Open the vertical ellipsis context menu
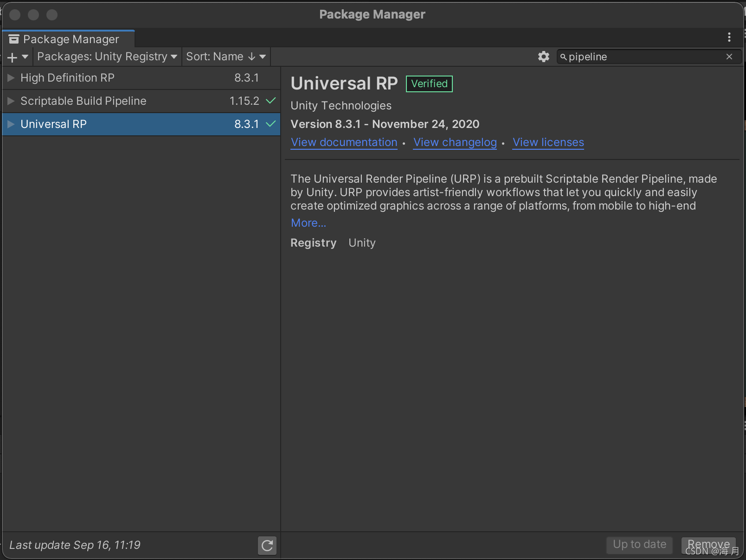 pyautogui.click(x=729, y=38)
